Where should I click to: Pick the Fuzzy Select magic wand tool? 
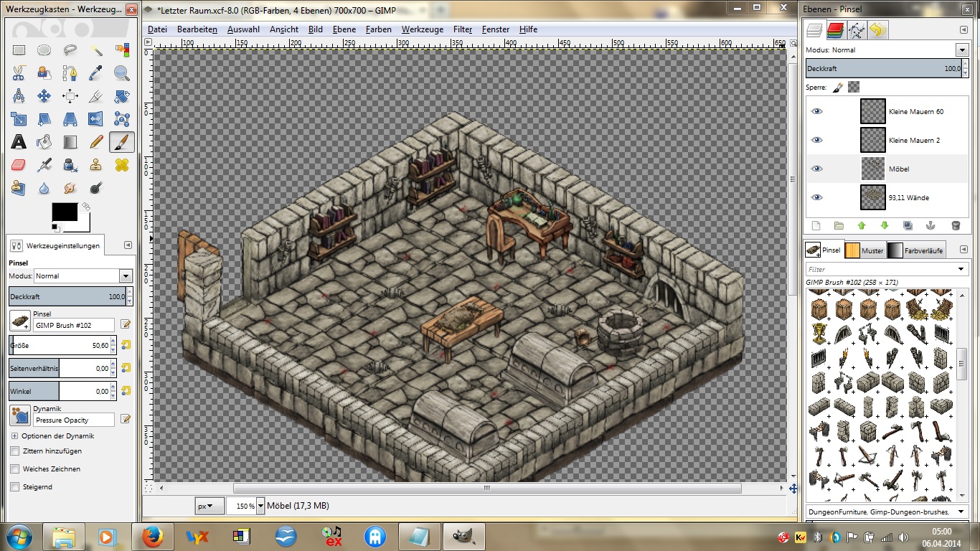pyautogui.click(x=96, y=50)
